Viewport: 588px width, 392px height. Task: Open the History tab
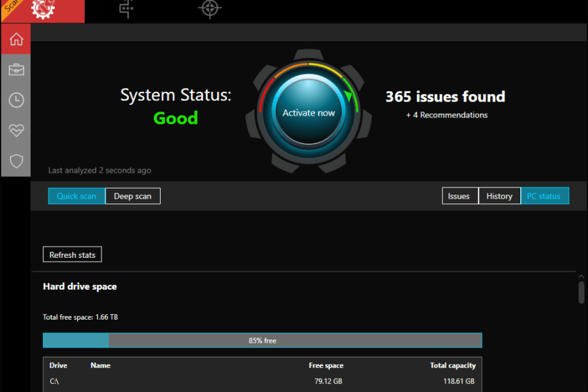499,196
